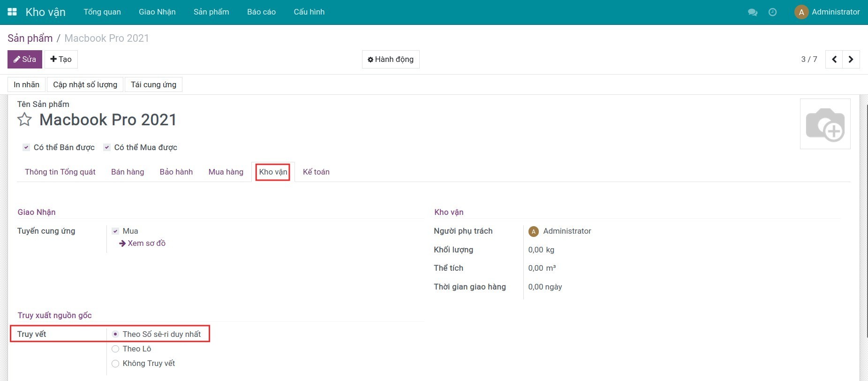Toggle the 'Có thể Bán được' checkbox
The height and width of the screenshot is (381, 868).
[26, 147]
